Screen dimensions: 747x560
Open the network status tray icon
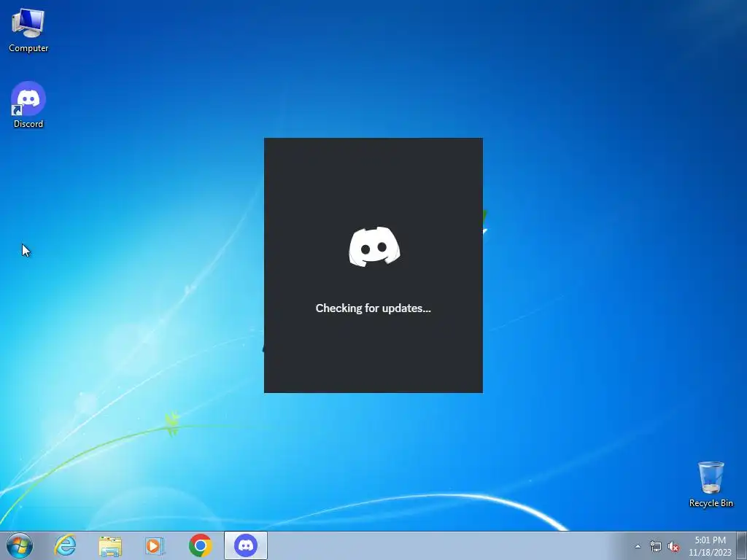point(656,546)
